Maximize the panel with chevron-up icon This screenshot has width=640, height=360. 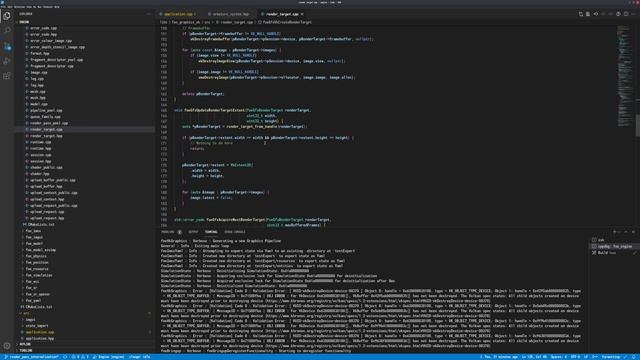point(626,232)
